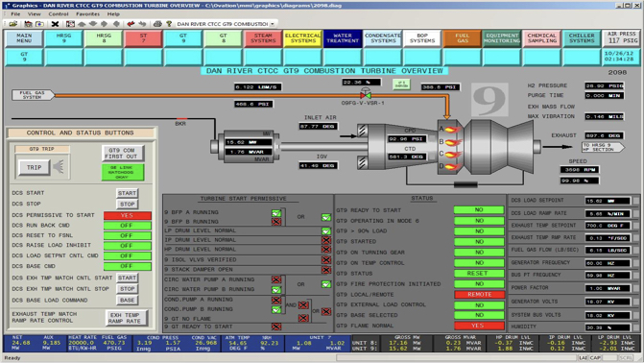Click the new window toolbar icon
Viewport: 644px width, 363px height.
click(40, 24)
